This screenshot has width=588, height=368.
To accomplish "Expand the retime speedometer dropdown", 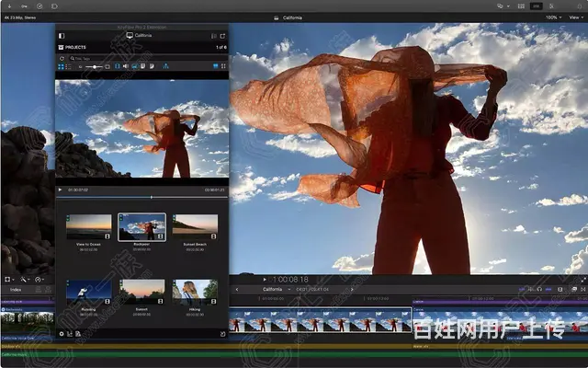I will [x=42, y=279].
